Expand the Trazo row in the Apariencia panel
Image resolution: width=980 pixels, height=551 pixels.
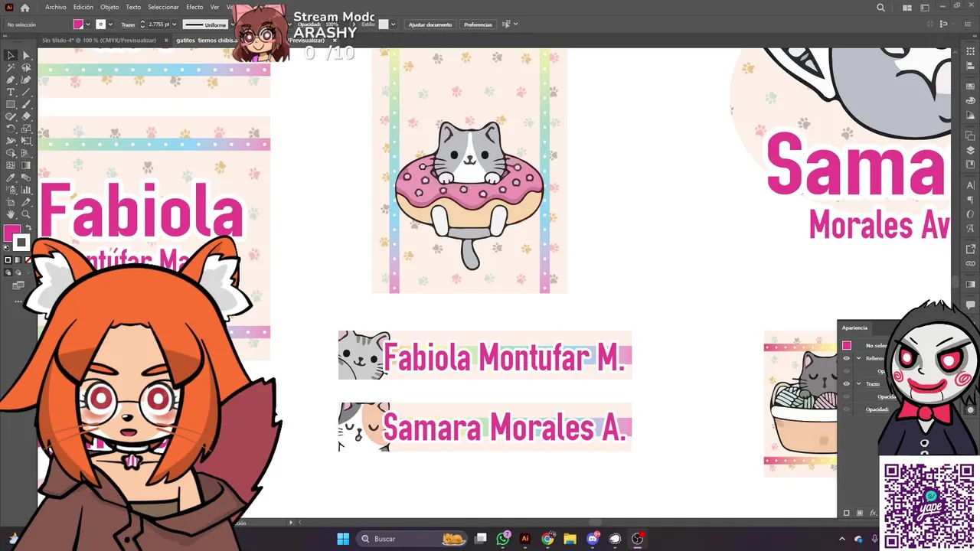(x=858, y=383)
